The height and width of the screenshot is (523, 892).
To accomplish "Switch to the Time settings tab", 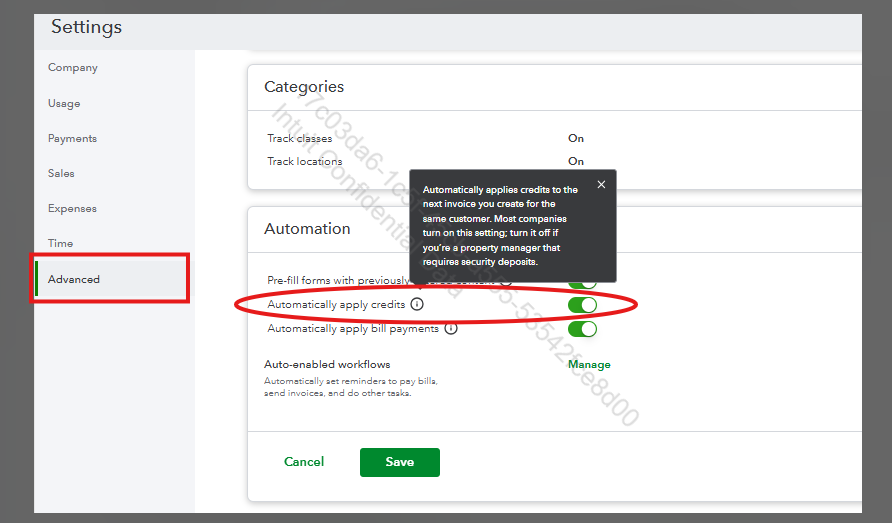I will pyautogui.click(x=60, y=243).
